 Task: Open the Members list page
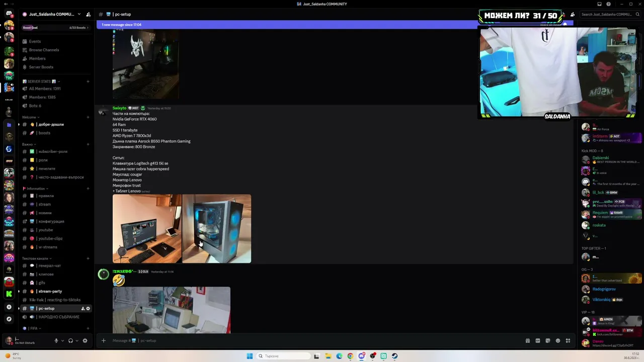pos(56,58)
